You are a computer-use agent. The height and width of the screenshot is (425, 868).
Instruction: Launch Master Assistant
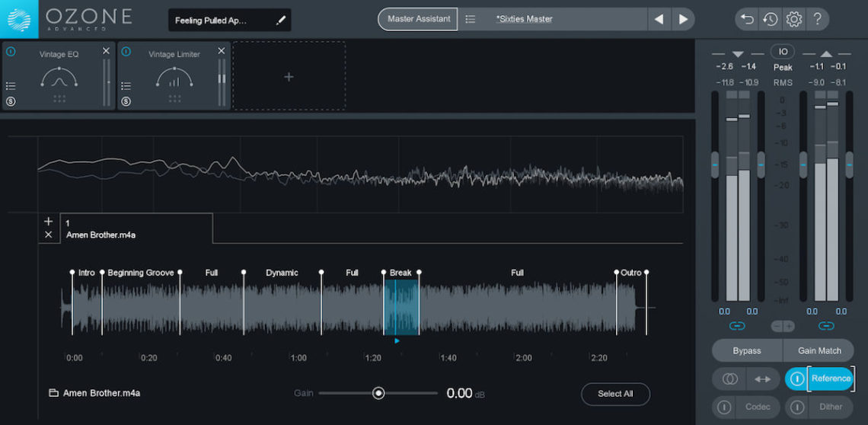[417, 19]
